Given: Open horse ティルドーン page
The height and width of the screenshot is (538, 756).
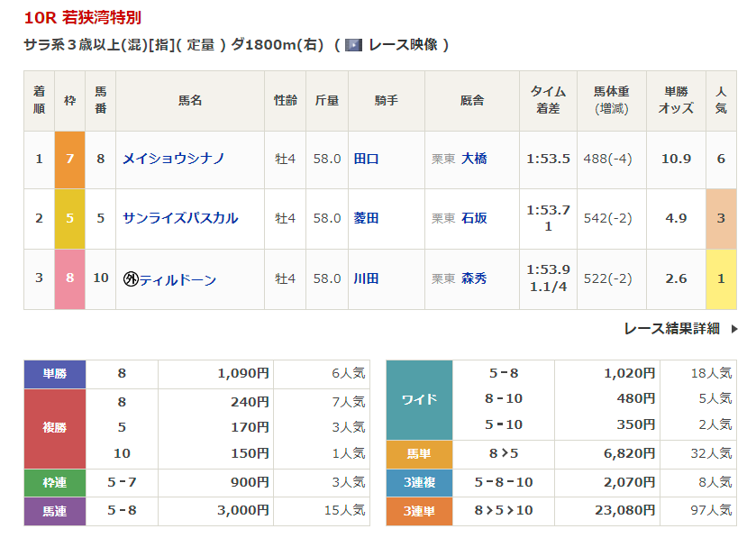Looking at the screenshot, I should click(x=178, y=279).
